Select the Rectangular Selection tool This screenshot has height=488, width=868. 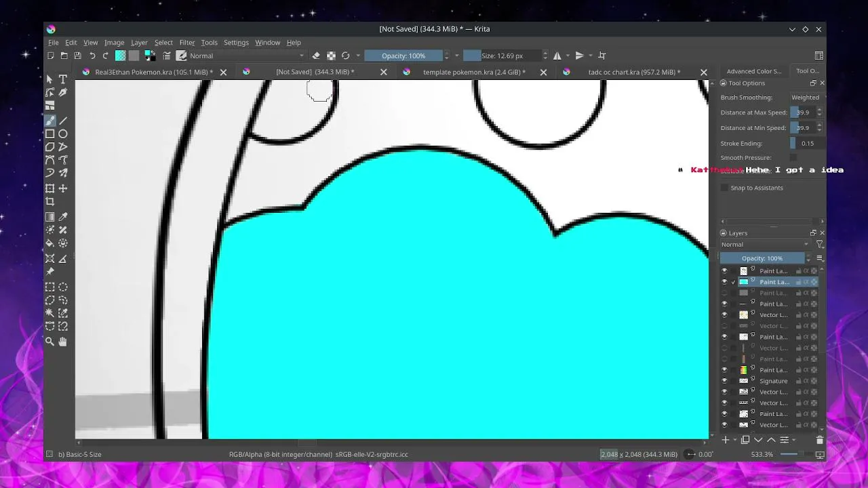pos(50,287)
